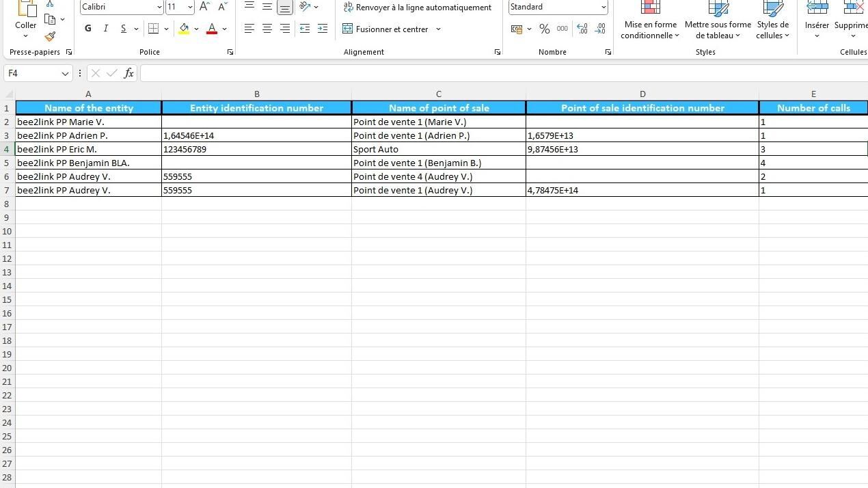The image size is (868, 488).
Task: Apply percent style to cells
Action: 544,29
